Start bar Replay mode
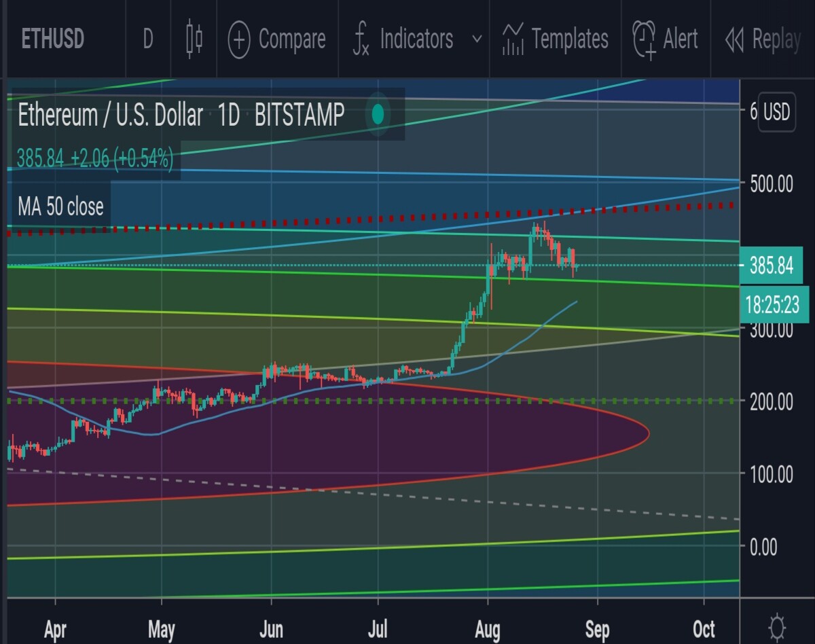 click(x=763, y=39)
